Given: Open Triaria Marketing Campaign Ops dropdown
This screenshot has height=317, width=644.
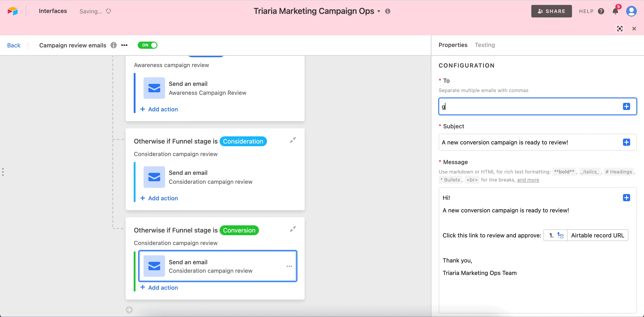Looking at the screenshot, I should coord(379,11).
